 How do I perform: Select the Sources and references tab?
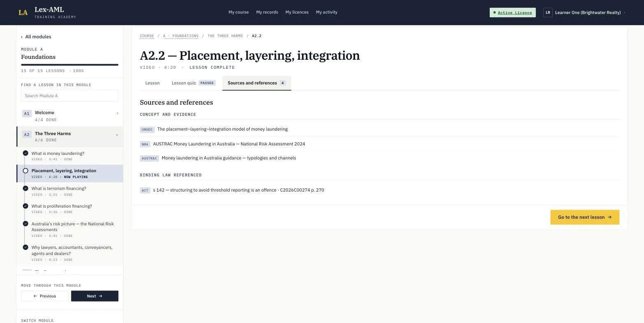[257, 83]
